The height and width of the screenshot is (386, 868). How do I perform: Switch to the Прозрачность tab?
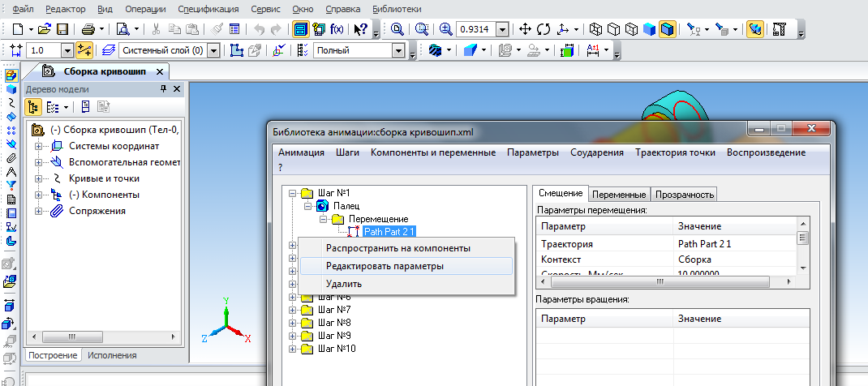[684, 194]
